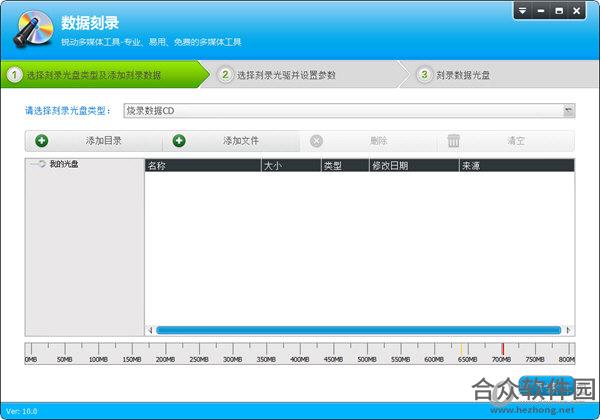Screen dimensions: 600x420
Task: Click the horizontal scrollbar right arrow
Action: pyautogui.click(x=569, y=330)
